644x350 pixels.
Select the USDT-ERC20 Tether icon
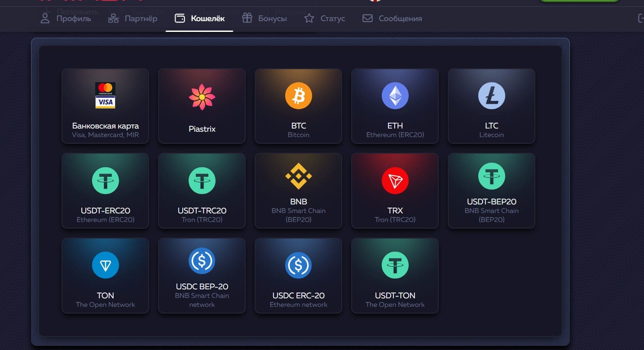105,181
